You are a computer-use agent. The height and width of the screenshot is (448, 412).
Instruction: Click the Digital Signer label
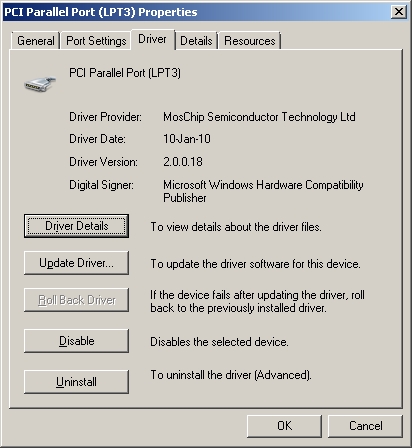(x=101, y=185)
